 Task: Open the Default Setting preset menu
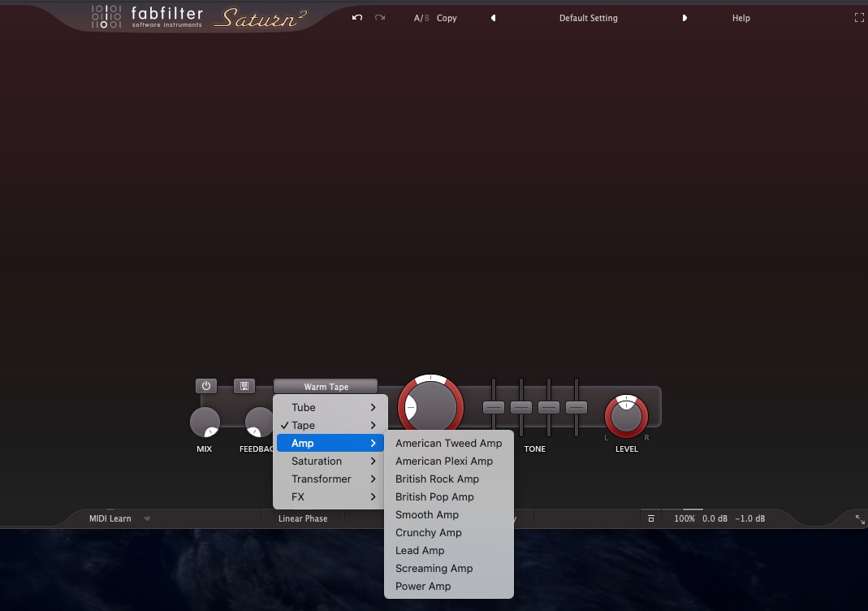(588, 18)
